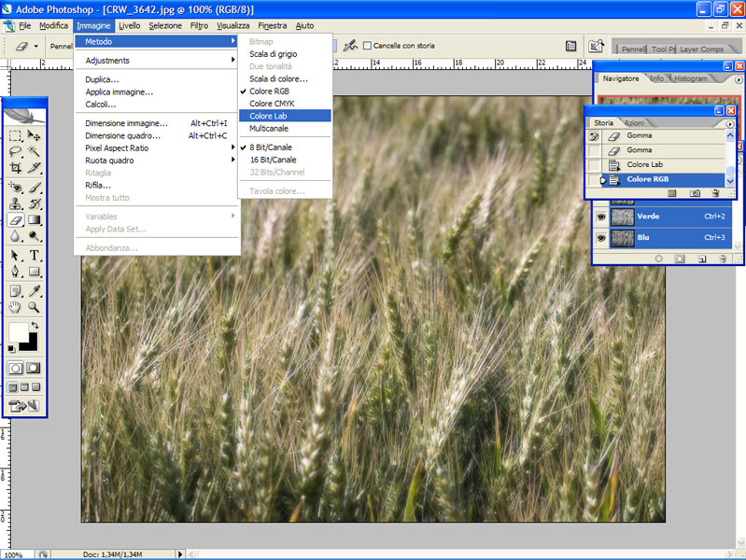This screenshot has height=560, width=746.
Task: Hide the Verde channel eye icon
Action: (x=602, y=217)
